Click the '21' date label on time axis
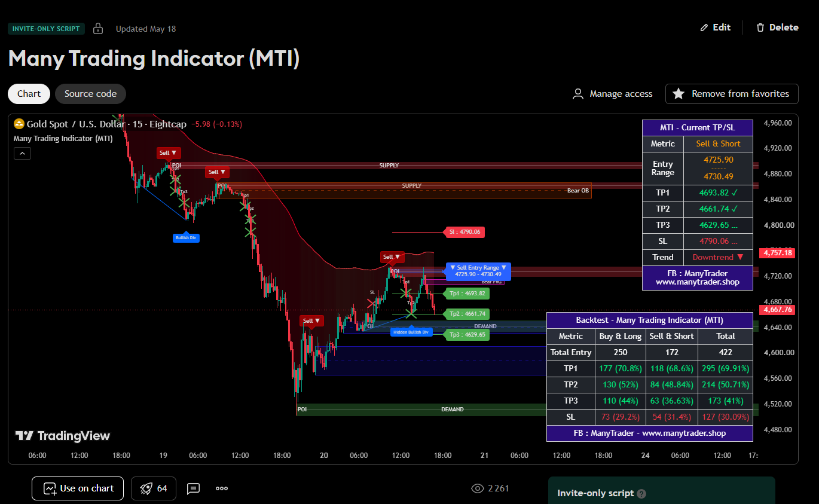 (484, 456)
